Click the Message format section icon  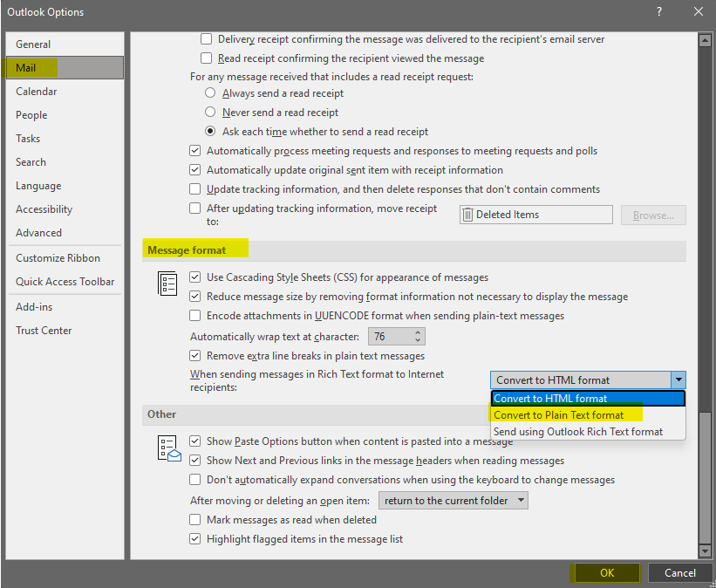coord(167,284)
